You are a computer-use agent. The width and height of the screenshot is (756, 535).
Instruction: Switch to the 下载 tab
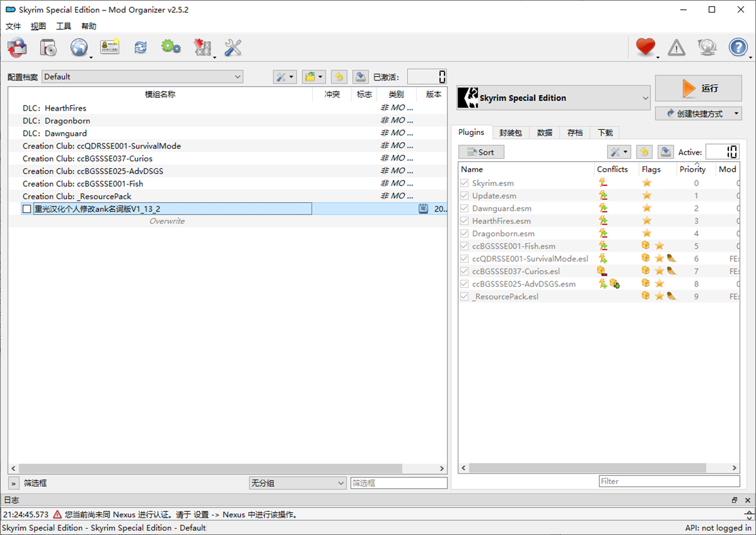(605, 132)
